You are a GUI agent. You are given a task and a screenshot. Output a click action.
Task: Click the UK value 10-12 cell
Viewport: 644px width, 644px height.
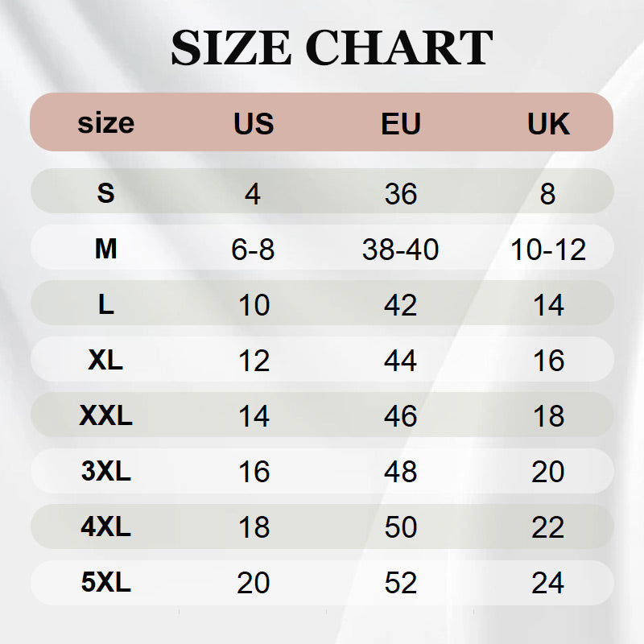pyautogui.click(x=548, y=250)
